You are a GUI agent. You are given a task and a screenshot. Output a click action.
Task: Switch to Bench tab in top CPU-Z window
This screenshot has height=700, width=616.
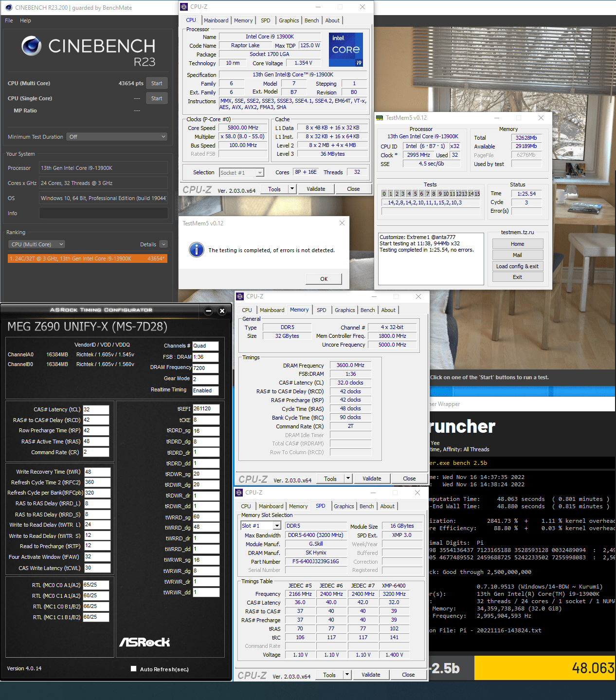(x=311, y=20)
